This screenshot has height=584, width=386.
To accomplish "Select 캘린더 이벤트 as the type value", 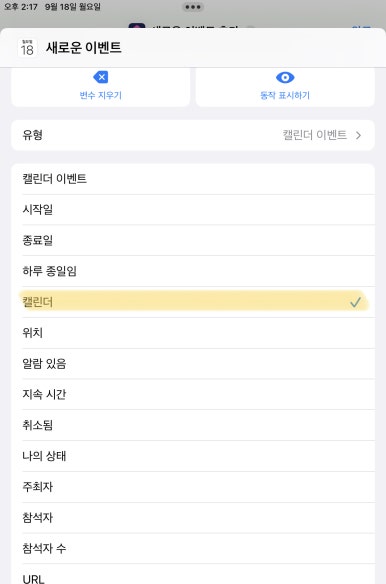I will 315,135.
